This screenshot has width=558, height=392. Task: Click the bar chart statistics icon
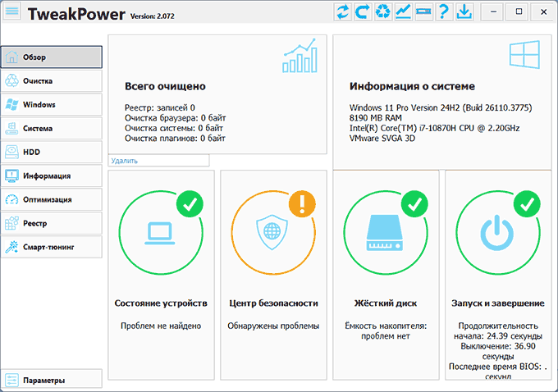click(x=300, y=56)
